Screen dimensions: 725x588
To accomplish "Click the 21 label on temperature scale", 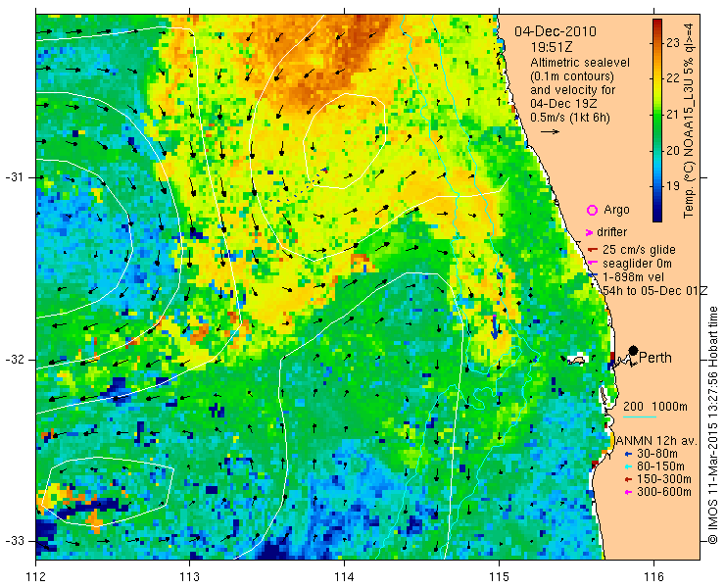I will [673, 115].
